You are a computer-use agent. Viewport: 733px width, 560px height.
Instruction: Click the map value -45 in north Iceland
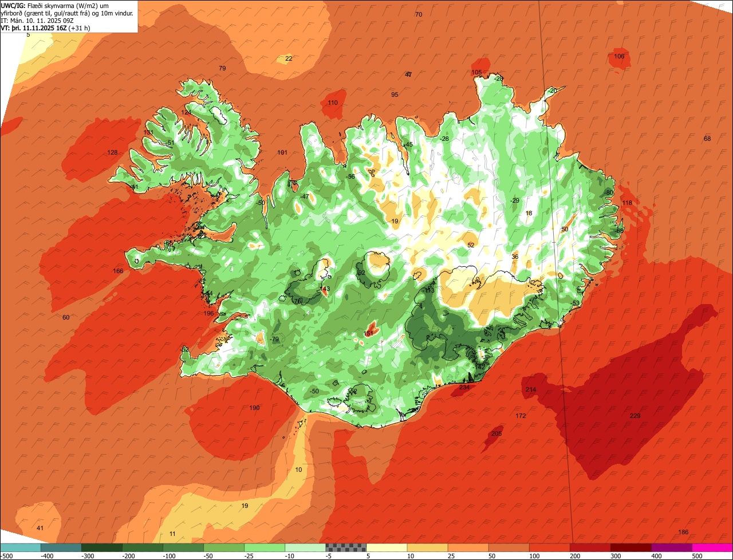[408, 144]
